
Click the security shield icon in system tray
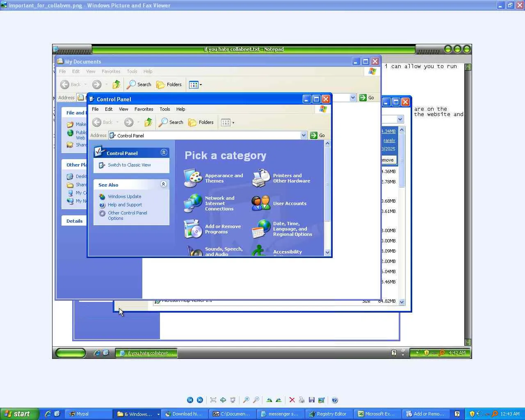click(x=472, y=414)
